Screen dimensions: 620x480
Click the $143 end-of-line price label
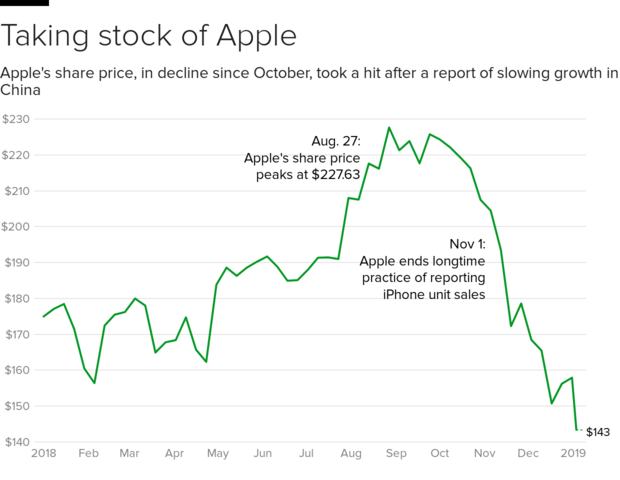pyautogui.click(x=598, y=432)
